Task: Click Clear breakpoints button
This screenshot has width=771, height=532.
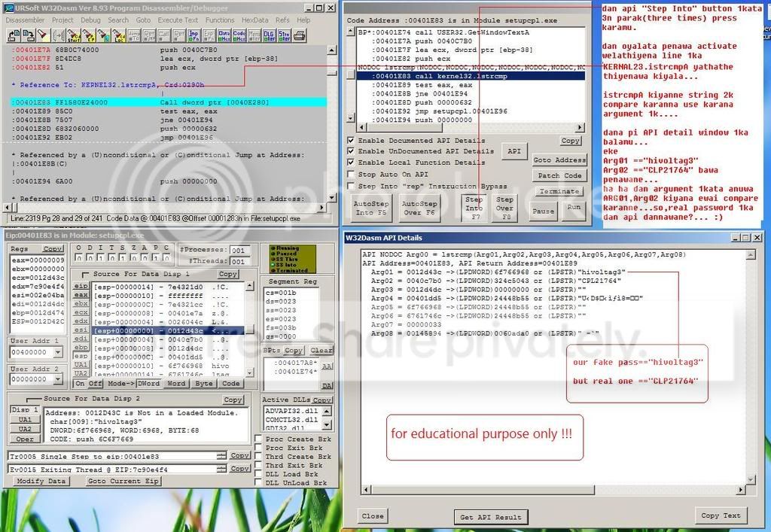Action: pyautogui.click(x=321, y=350)
